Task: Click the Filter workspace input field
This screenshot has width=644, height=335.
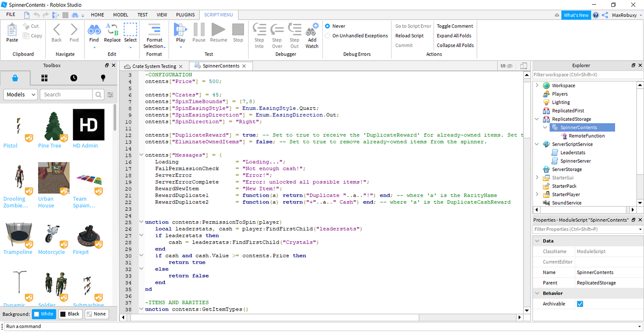Action: coord(588,75)
